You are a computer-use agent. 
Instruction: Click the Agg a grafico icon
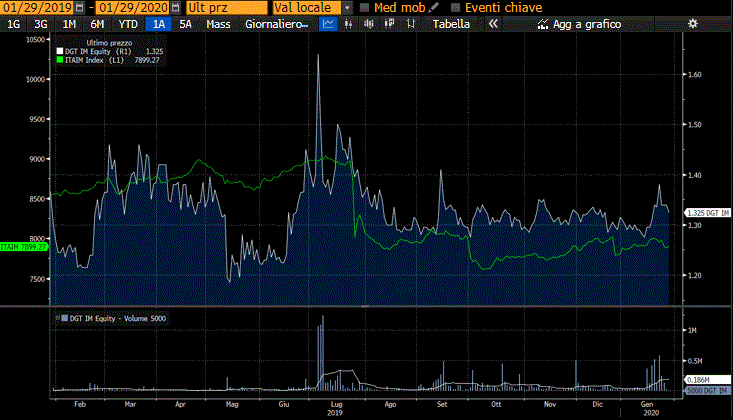[544, 23]
